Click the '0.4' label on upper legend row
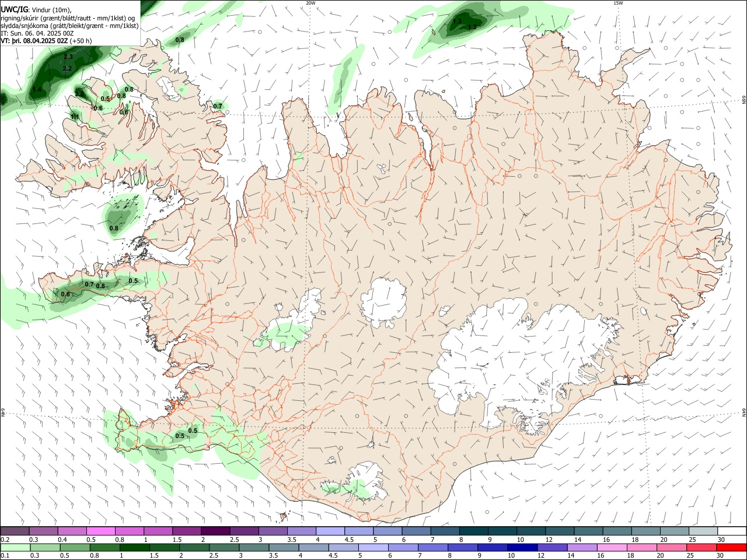The height and width of the screenshot is (560, 747). pos(62,540)
